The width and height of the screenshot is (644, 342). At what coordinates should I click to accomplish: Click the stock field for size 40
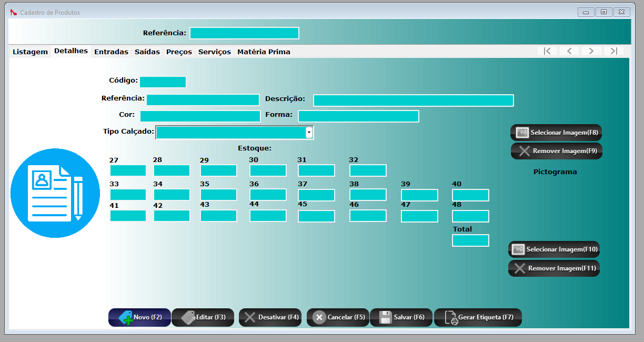(471, 195)
